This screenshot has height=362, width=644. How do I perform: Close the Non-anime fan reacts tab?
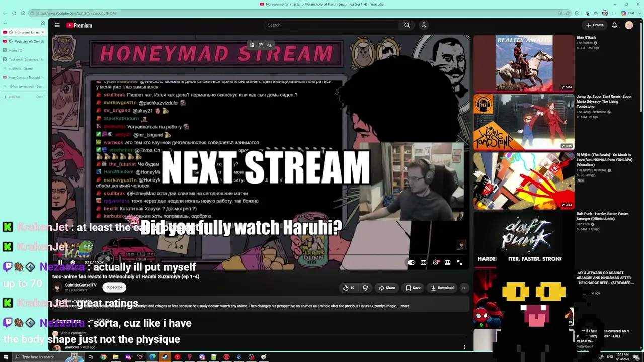(43, 32)
